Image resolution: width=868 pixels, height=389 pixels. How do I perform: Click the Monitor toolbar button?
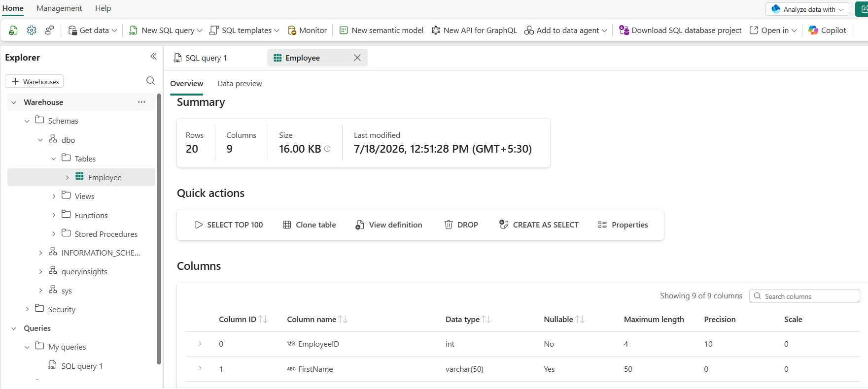[x=307, y=30]
